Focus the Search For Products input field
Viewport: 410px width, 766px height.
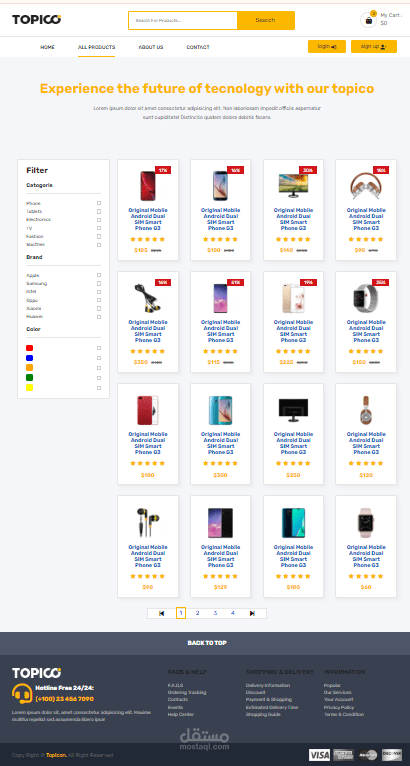click(x=183, y=21)
